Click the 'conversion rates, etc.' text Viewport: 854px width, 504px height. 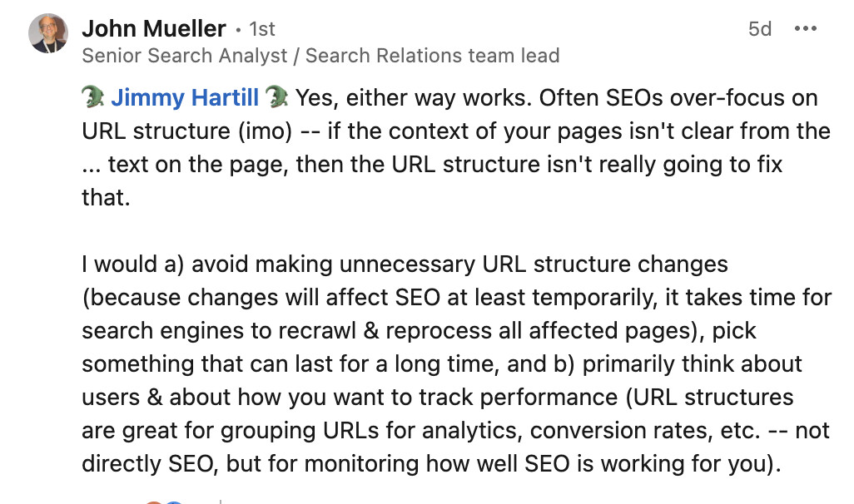click(629, 431)
